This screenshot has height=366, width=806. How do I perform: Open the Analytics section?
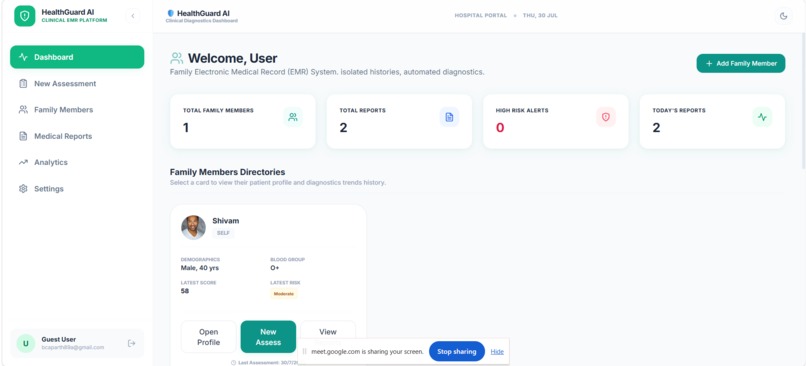click(77, 162)
